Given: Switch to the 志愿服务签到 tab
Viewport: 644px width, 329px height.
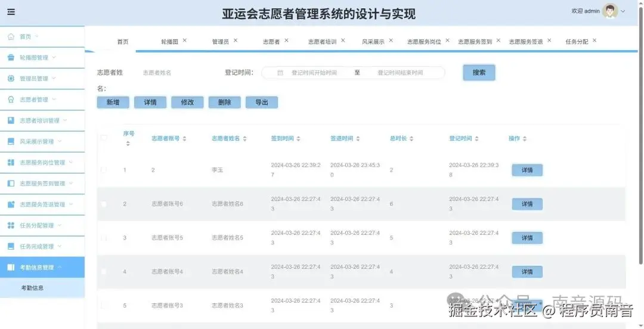Looking at the screenshot, I should [475, 42].
